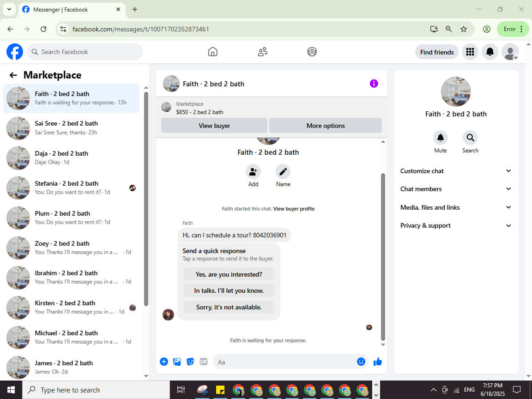
Task: Expand Customize chat section
Action: [456, 171]
